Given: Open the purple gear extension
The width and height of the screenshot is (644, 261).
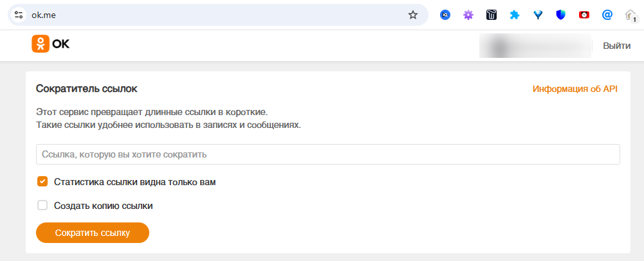Looking at the screenshot, I should click(468, 15).
